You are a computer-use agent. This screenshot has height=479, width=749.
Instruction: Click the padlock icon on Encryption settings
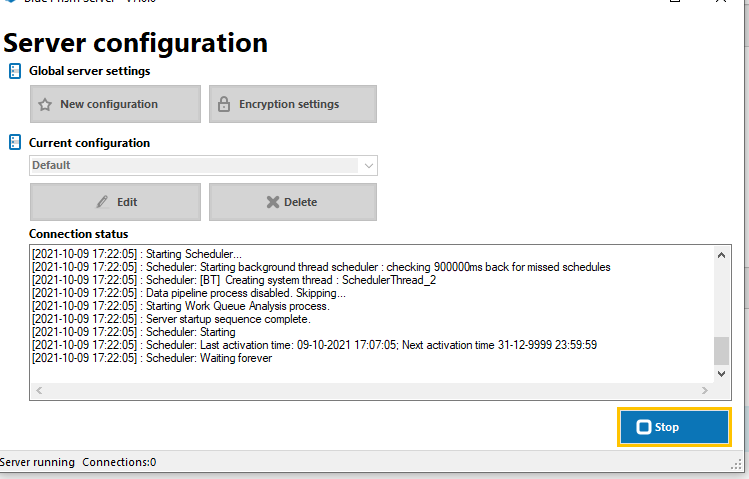pyautogui.click(x=224, y=104)
